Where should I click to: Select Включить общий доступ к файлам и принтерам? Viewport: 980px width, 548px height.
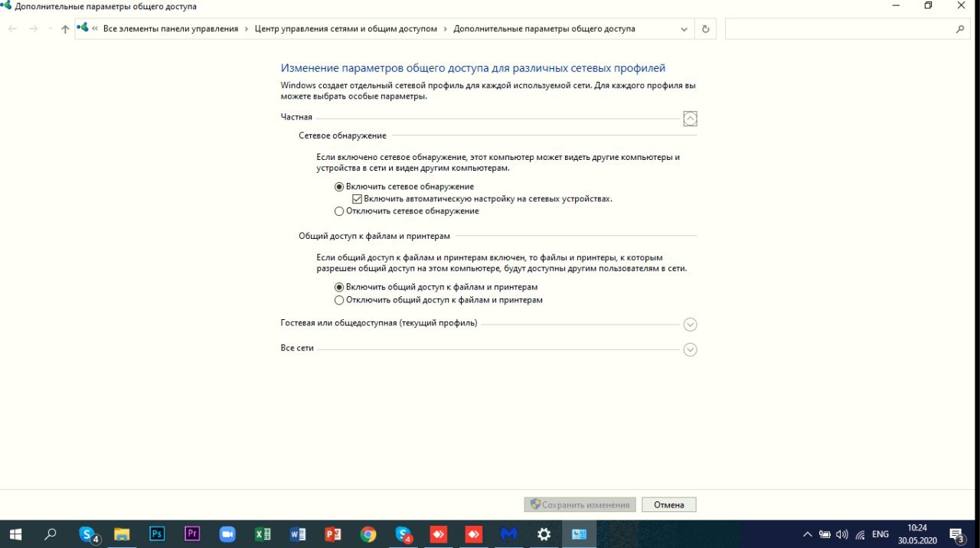tap(339, 287)
